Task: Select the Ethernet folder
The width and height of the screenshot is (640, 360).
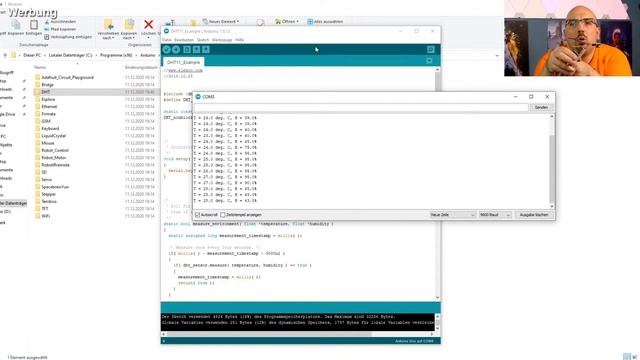Action: click(x=49, y=107)
